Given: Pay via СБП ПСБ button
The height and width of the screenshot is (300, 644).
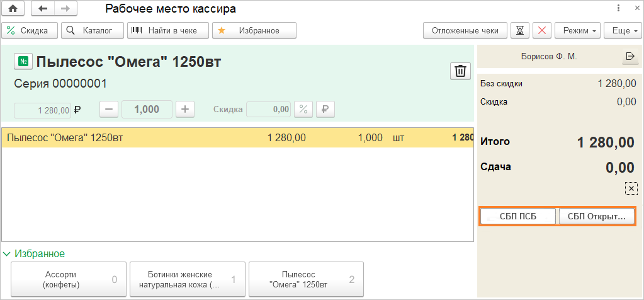Looking at the screenshot, I should (x=518, y=217).
